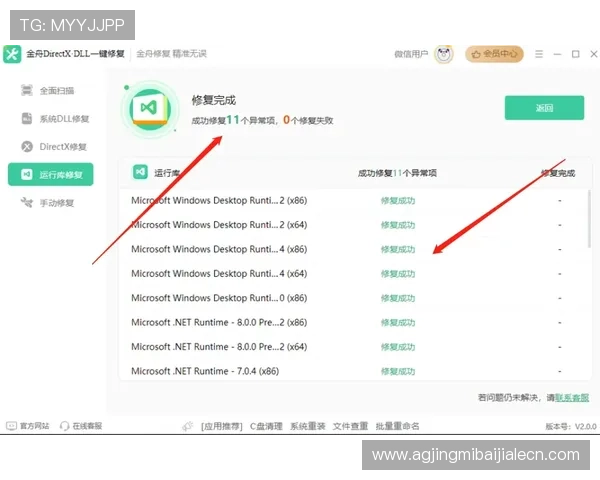Open 手动修复 tab
The image size is (600, 480).
pos(51,202)
